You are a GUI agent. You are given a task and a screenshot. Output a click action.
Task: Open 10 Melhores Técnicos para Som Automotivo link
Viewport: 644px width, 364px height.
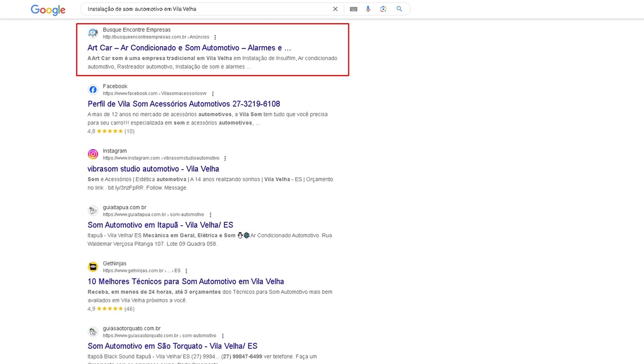186,281
